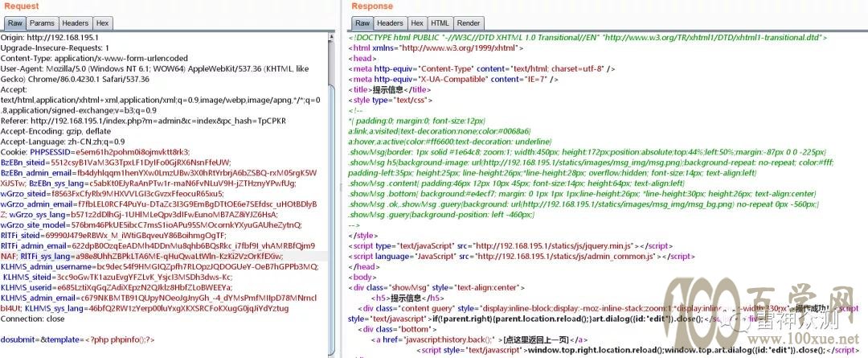Open the Request Params tab
This screenshot has height=358, width=868.
42,23
